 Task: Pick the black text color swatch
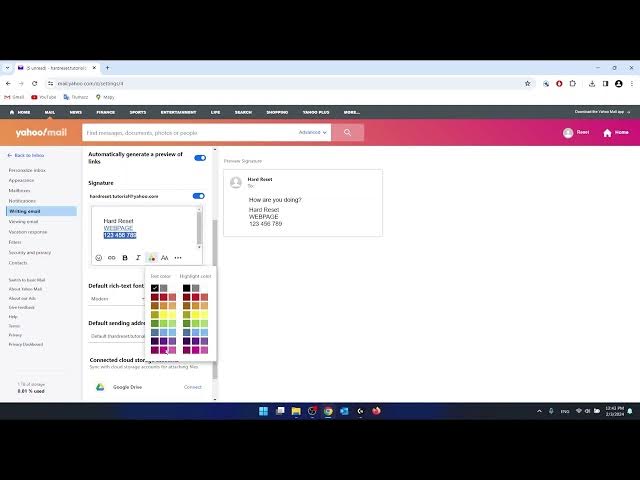tap(155, 288)
